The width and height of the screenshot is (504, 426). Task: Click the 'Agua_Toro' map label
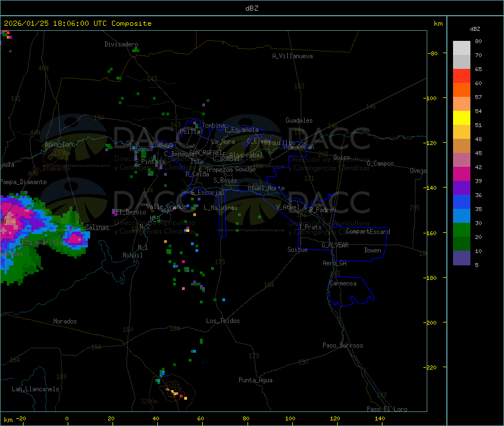(60, 144)
